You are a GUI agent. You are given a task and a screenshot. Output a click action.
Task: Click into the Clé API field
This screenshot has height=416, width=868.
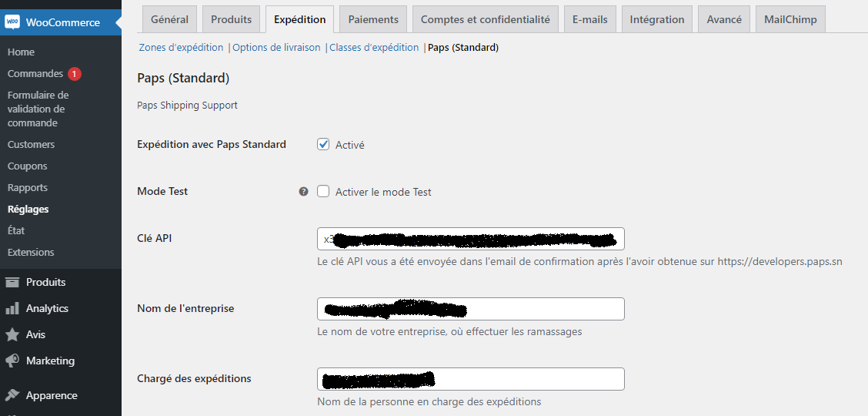click(470, 239)
